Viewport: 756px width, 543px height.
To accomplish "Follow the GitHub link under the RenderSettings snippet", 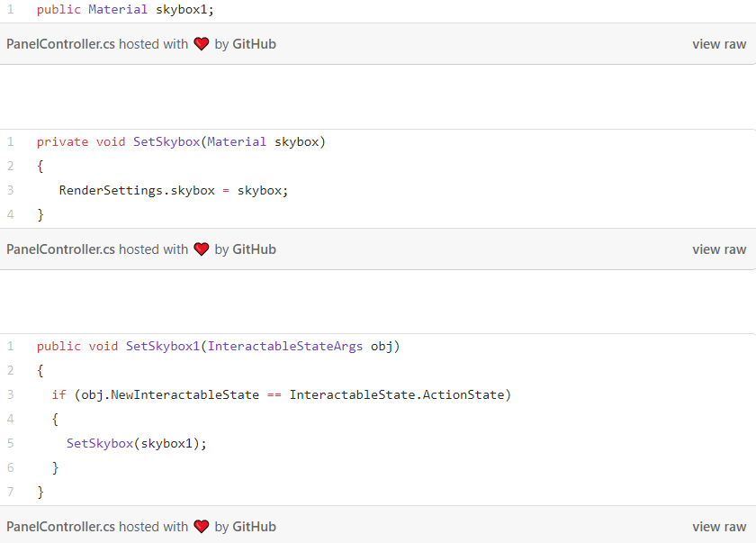I will click(254, 249).
